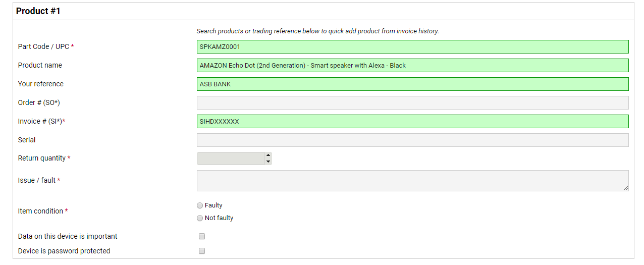
Task: Click the Part Code / UPC input field
Action: point(412,47)
